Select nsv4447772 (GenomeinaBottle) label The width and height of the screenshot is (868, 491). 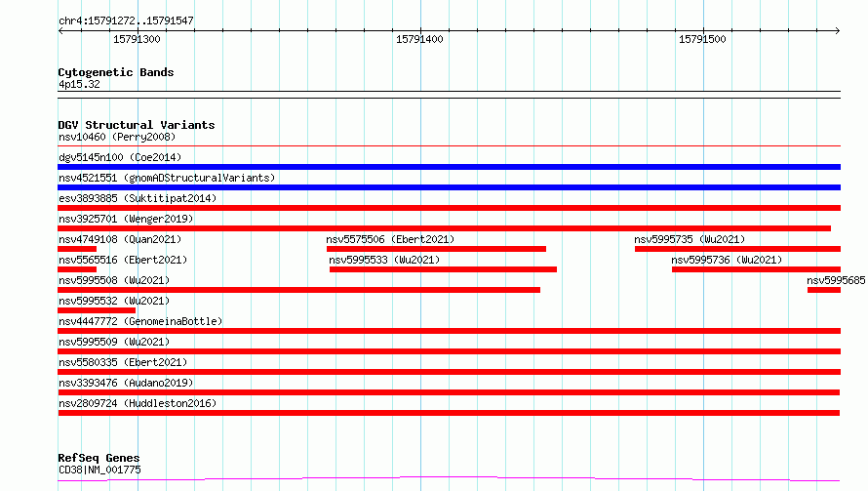pos(140,321)
